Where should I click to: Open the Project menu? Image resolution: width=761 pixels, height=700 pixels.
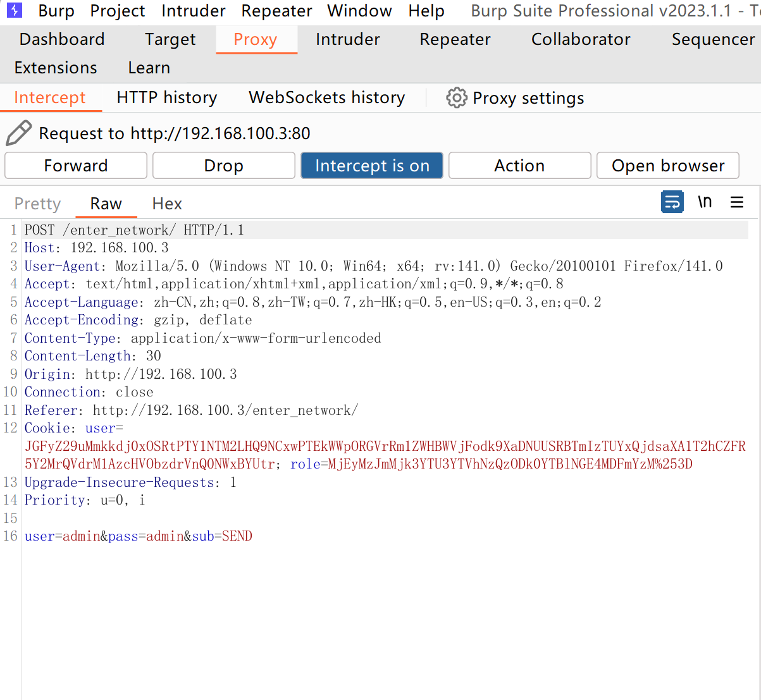[118, 11]
